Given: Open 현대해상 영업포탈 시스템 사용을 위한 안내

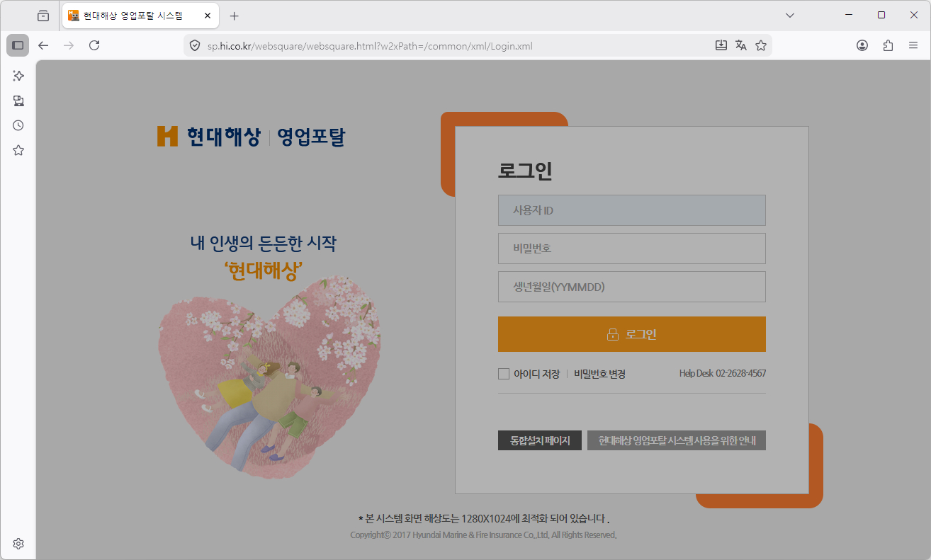Looking at the screenshot, I should (x=677, y=440).
